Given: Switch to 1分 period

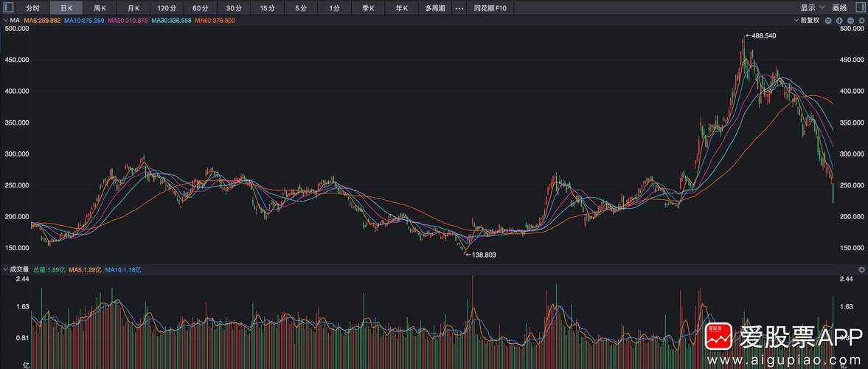Looking at the screenshot, I should 334,8.
